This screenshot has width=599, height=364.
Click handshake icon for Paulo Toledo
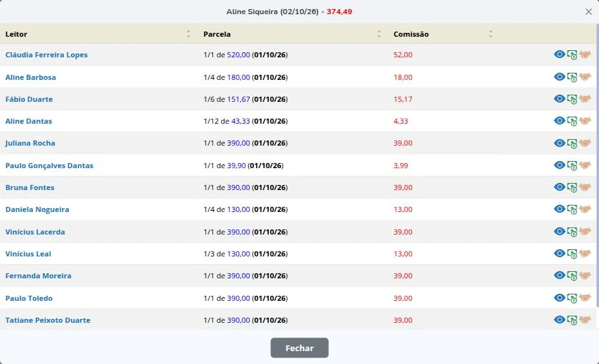tap(585, 298)
